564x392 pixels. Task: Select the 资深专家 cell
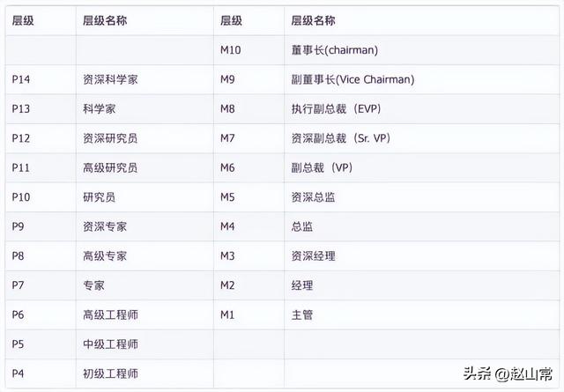pos(145,226)
